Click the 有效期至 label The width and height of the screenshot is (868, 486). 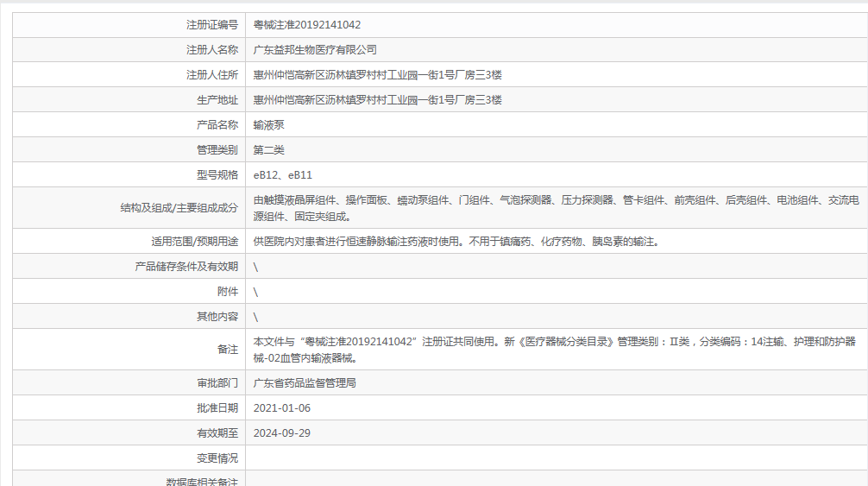217,432
